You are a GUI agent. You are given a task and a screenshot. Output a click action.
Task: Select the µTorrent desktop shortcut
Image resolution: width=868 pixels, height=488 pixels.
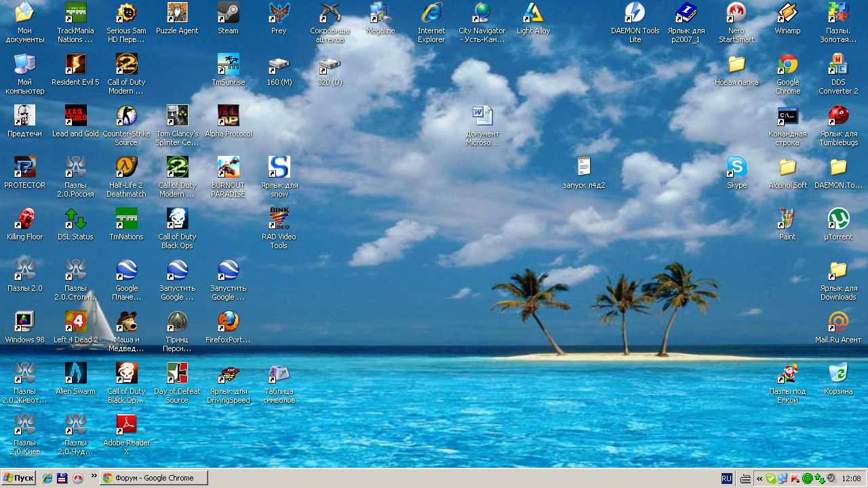[x=838, y=224]
